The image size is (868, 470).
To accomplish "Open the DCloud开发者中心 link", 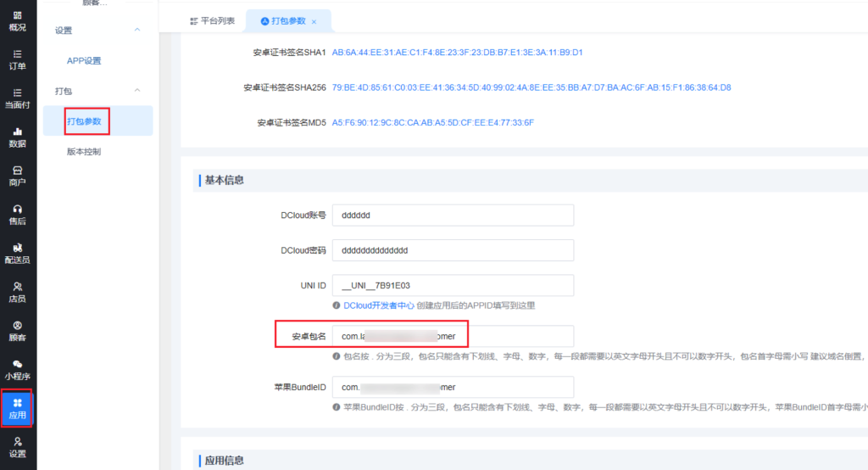I will 378,305.
